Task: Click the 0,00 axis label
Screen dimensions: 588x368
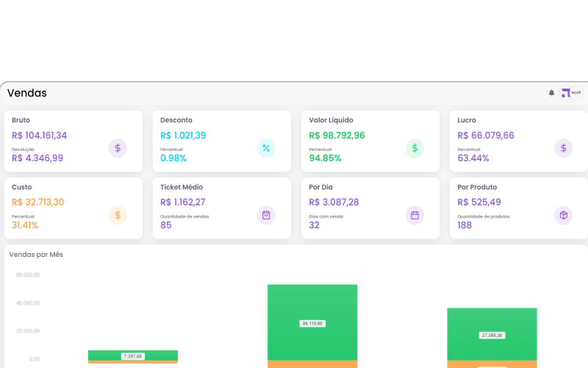Action: tap(34, 359)
